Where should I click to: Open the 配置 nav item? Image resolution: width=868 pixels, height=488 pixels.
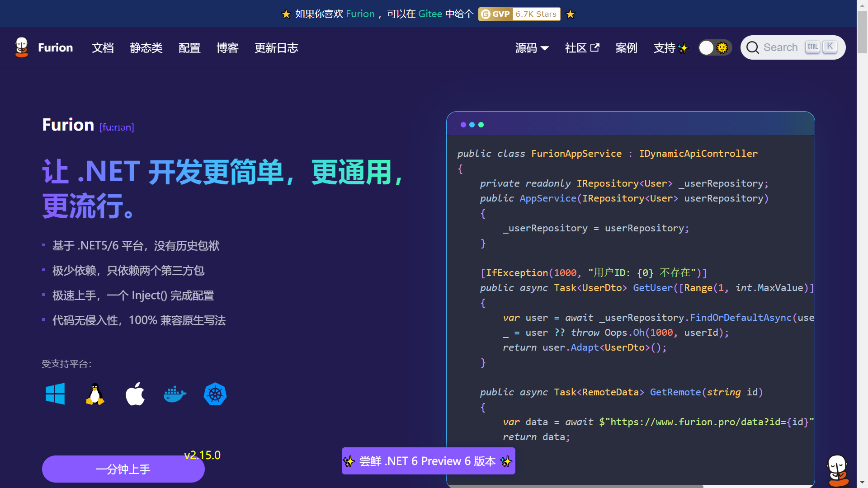189,47
